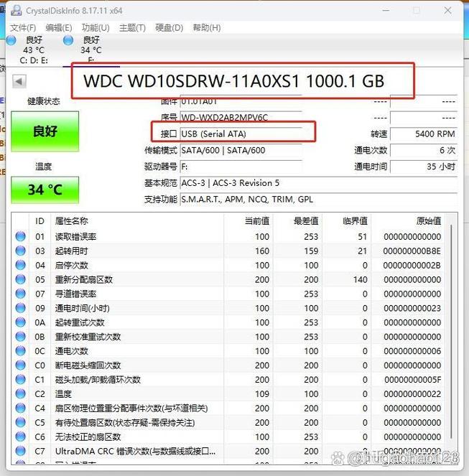Image resolution: width=469 pixels, height=476 pixels.
Task: Click the blue status orb of row 0A 起转重试次数
Action: coord(20,322)
